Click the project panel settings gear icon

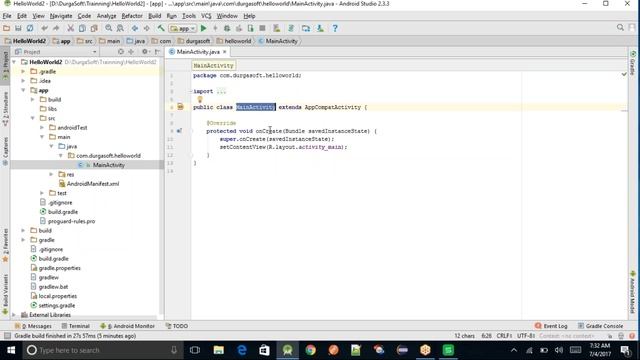point(144,52)
